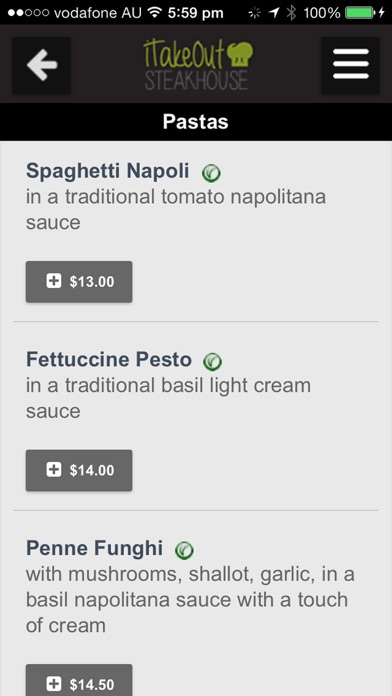Open the Fettuccine Pesto item title
Screen dimensions: 392x696
[x=109, y=359]
